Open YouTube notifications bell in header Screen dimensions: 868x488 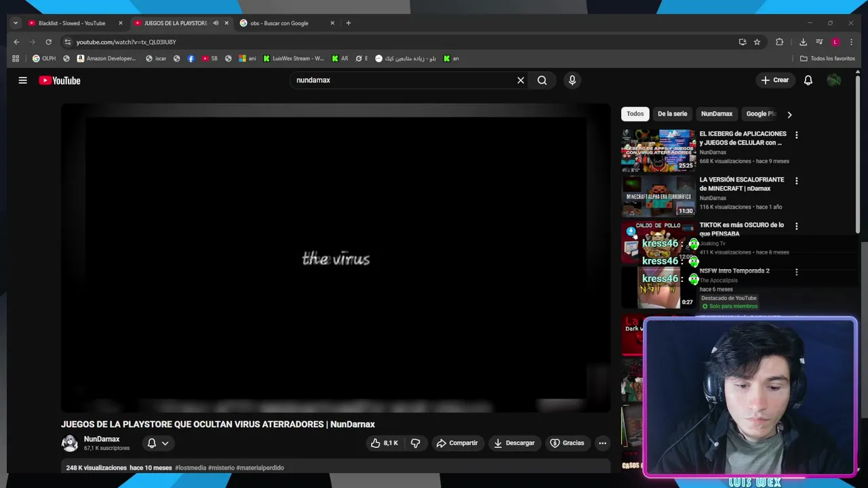tap(808, 80)
